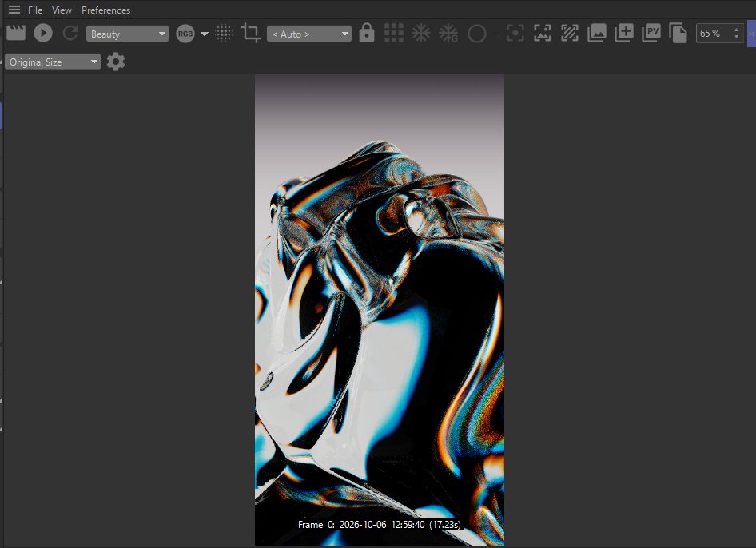Open the View menu
The height and width of the screenshot is (548, 756).
pos(62,10)
